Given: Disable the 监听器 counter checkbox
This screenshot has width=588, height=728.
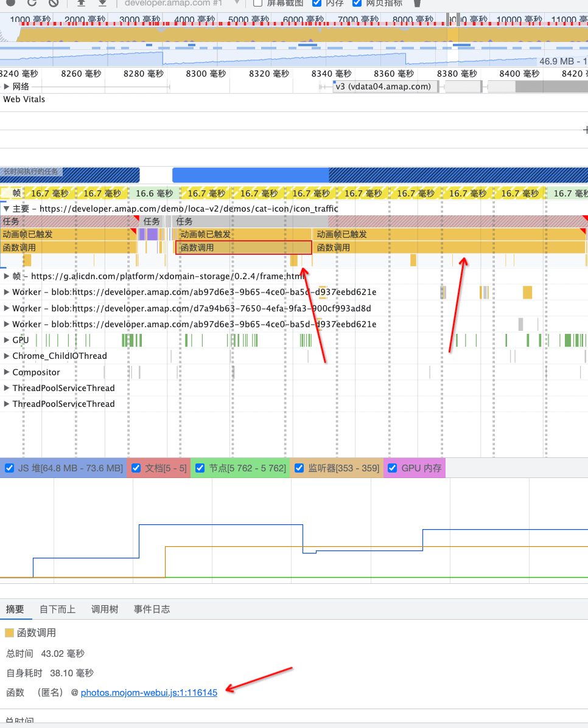Looking at the screenshot, I should pos(299,468).
